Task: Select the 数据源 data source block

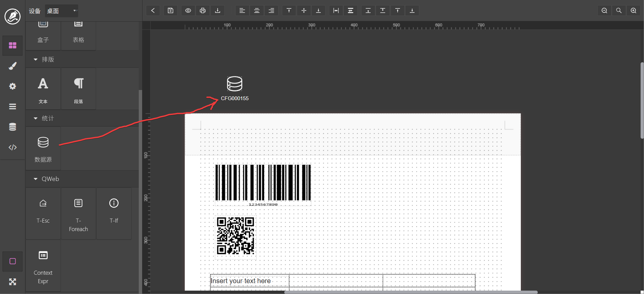Action: point(43,149)
